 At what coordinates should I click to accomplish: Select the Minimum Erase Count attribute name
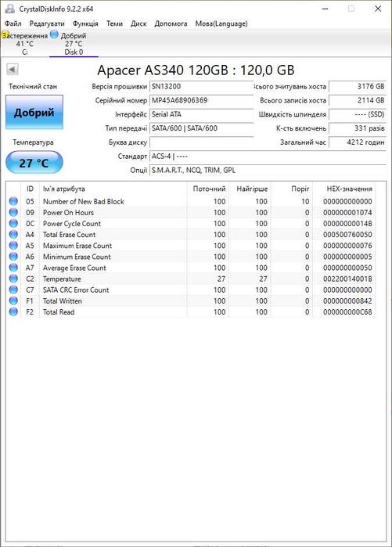(77, 257)
